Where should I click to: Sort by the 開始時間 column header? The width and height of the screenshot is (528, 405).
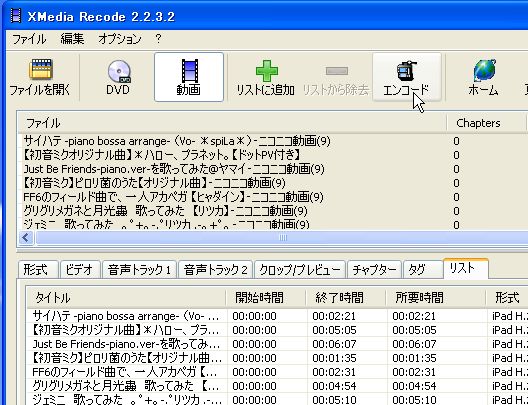pyautogui.click(x=266, y=298)
